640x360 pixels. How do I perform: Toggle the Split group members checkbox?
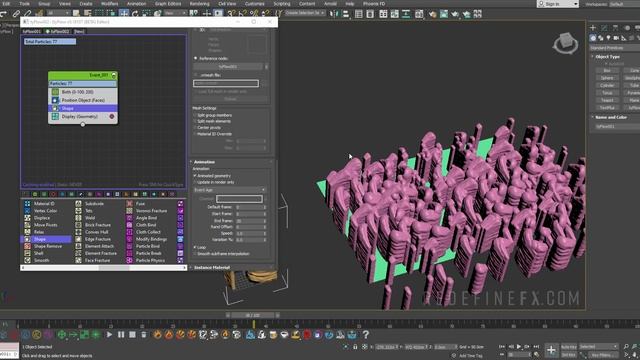[x=195, y=115]
